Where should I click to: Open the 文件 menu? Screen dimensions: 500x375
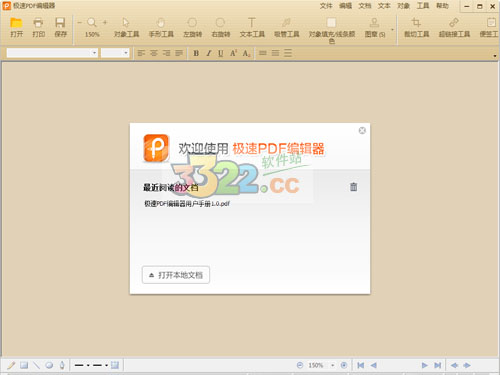(x=326, y=6)
